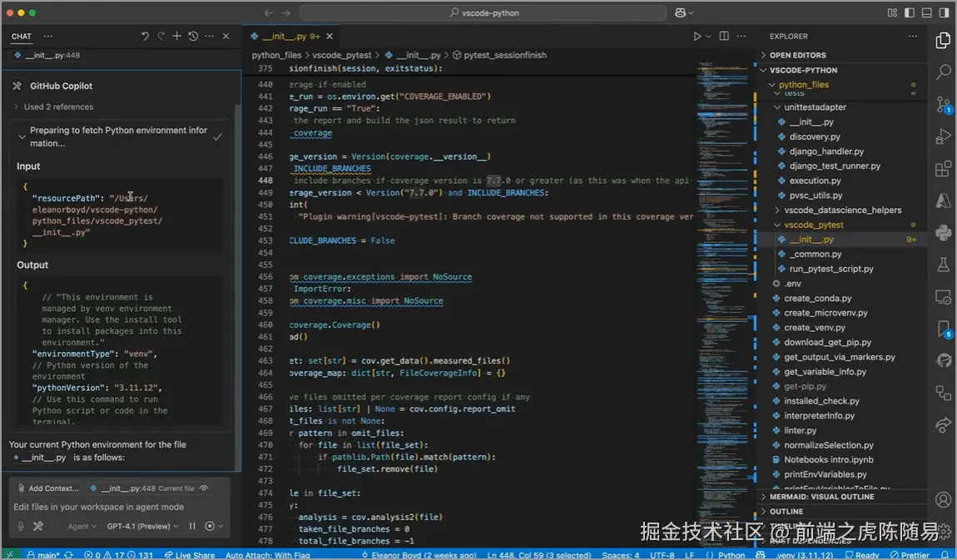Start voice chat with the microphone icon
The width and height of the screenshot is (957, 560).
21,526
